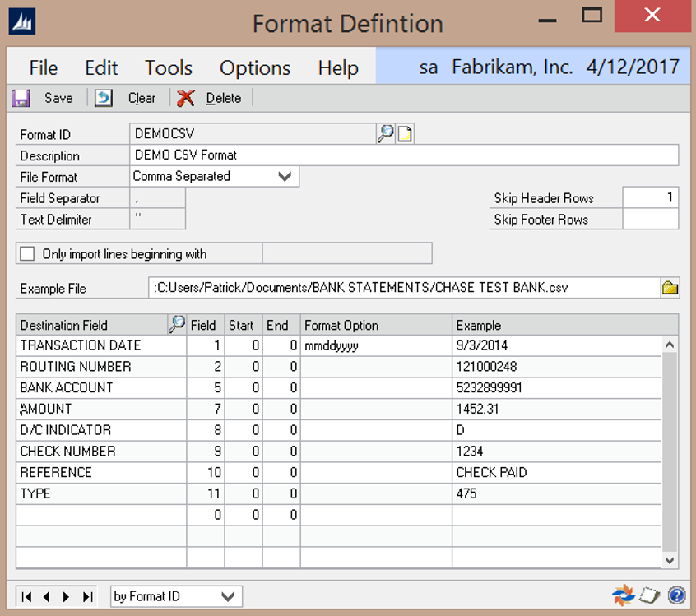Open the Tools menu
The height and width of the screenshot is (616, 696).
169,67
